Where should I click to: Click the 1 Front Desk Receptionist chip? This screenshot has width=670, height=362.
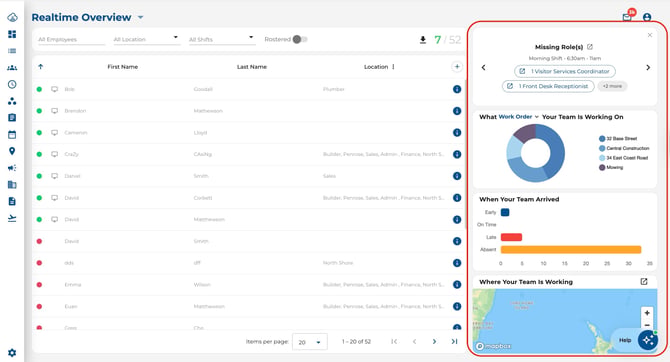pyautogui.click(x=548, y=86)
